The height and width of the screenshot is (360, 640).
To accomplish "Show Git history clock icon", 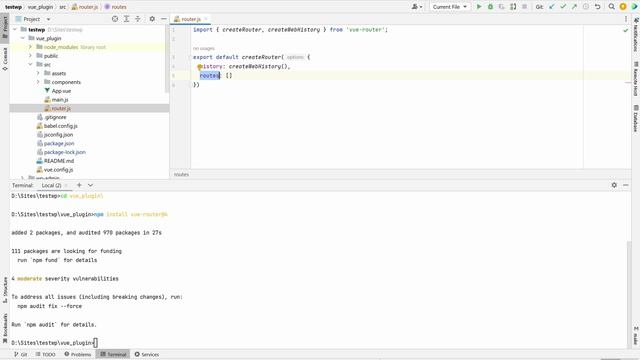I will coord(586,7).
